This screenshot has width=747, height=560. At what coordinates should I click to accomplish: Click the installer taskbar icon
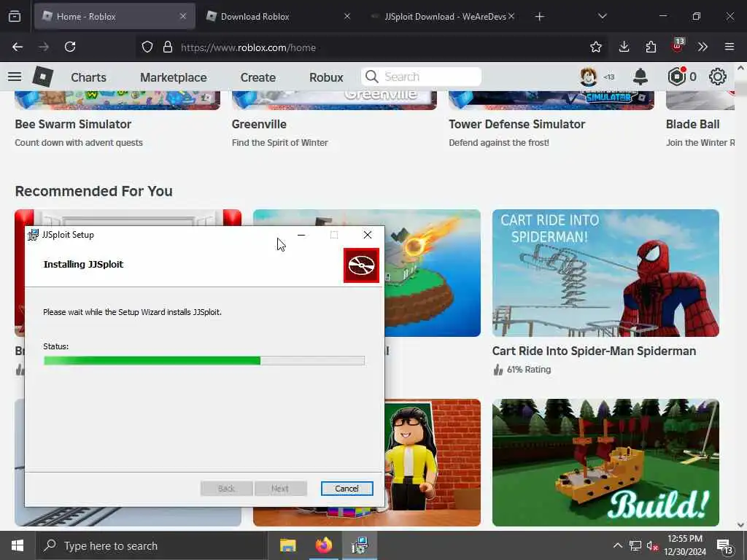point(359,545)
